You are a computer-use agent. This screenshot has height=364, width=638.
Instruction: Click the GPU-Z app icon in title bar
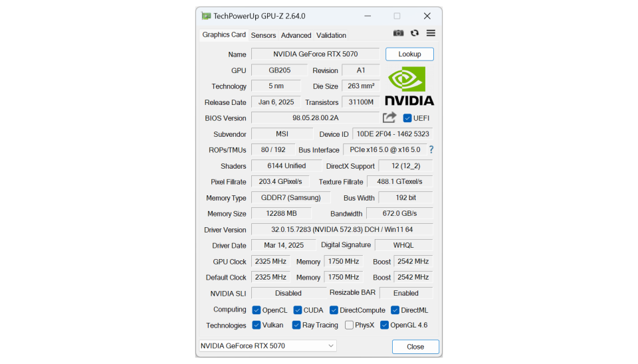pos(206,16)
